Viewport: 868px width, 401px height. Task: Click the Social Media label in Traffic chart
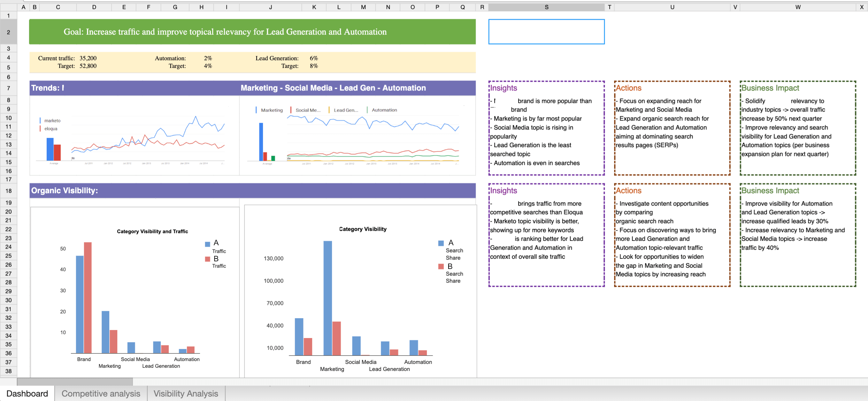pos(135,359)
